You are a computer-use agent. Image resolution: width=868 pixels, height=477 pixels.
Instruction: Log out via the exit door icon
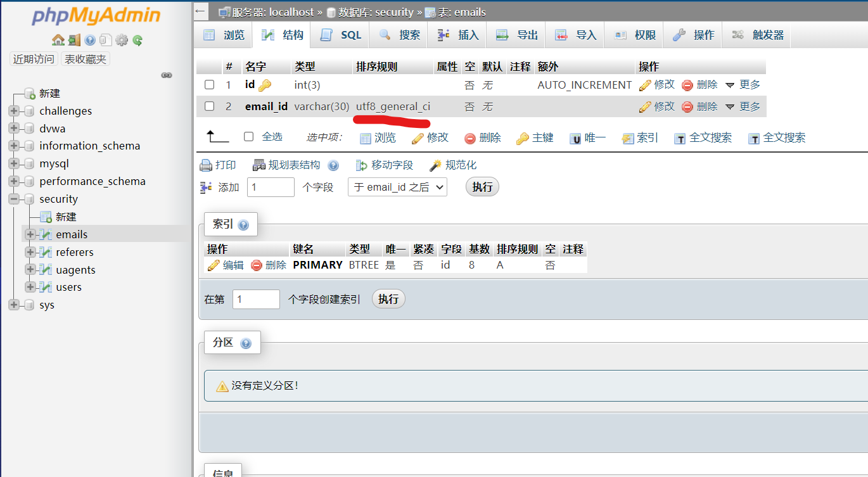pyautogui.click(x=73, y=39)
